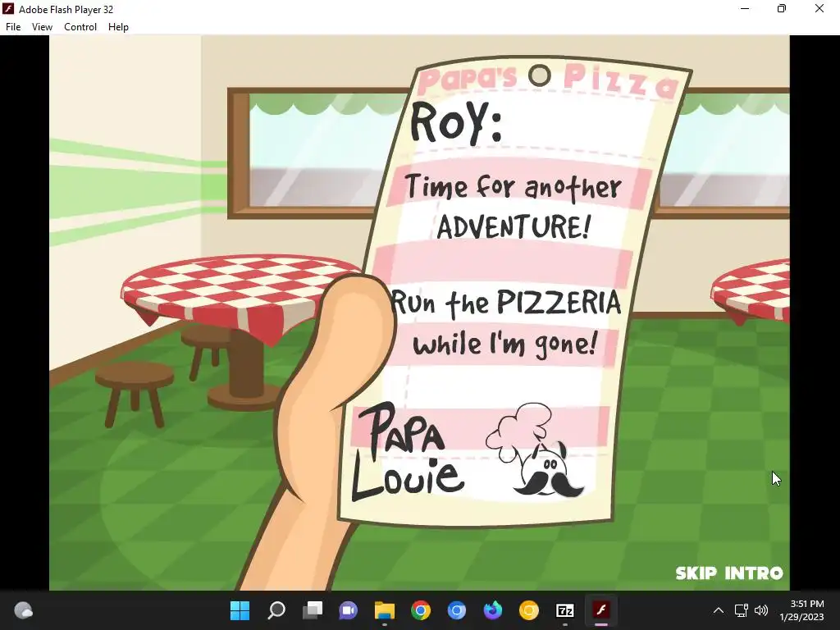Viewport: 840px width, 630px height.
Task: Click 'Run the PIZZERIA' line on note
Action: tap(506, 304)
